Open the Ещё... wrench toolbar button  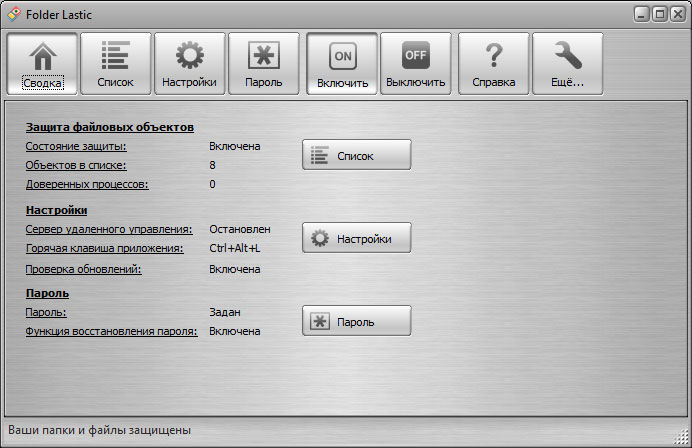[x=567, y=63]
